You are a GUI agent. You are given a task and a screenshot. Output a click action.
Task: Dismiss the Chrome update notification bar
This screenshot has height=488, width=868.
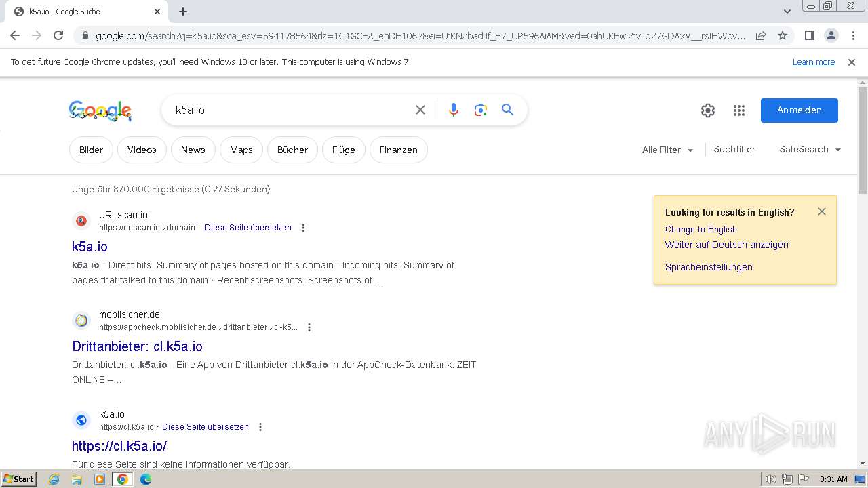click(x=852, y=62)
